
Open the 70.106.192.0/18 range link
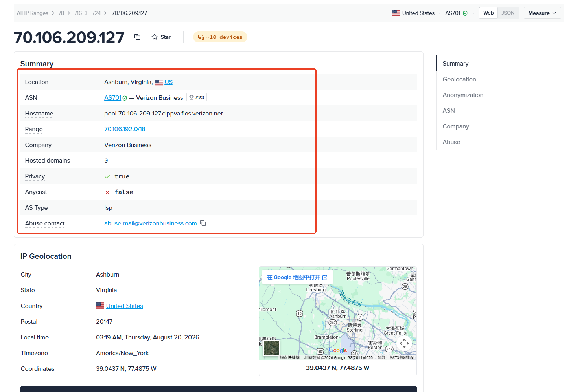[125, 129]
